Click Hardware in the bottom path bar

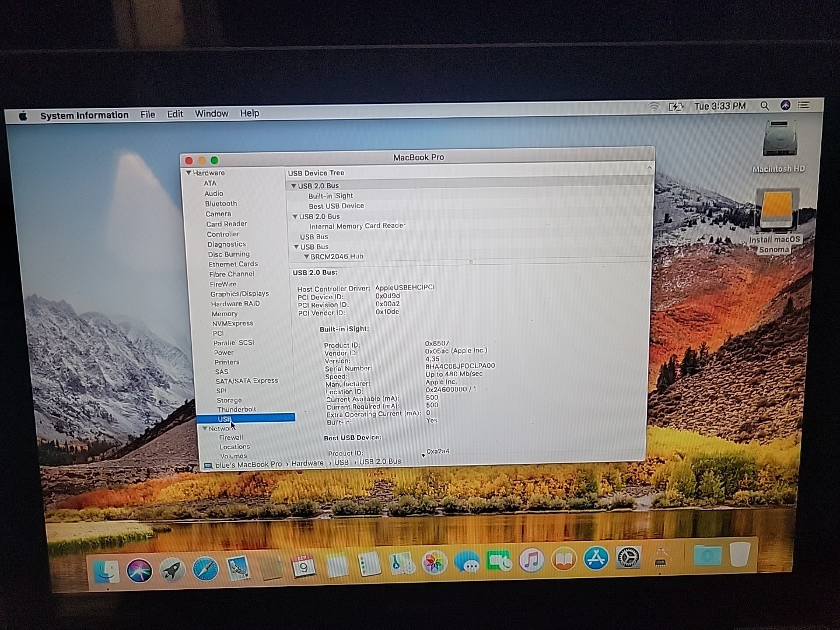click(x=307, y=464)
